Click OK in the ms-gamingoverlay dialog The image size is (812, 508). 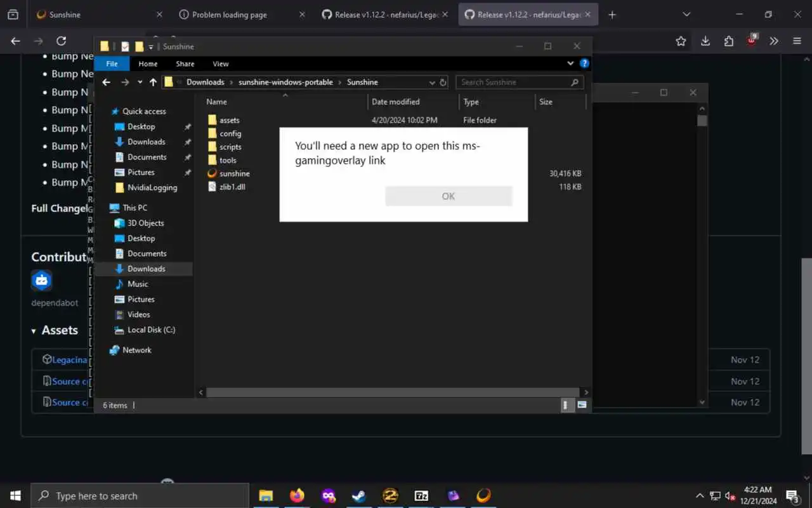coord(449,196)
